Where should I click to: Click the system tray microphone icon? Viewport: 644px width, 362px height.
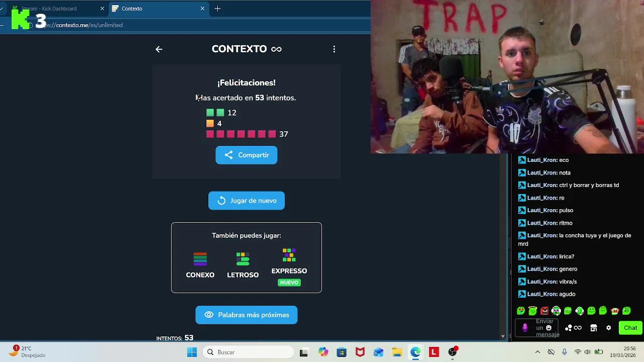pos(565,352)
